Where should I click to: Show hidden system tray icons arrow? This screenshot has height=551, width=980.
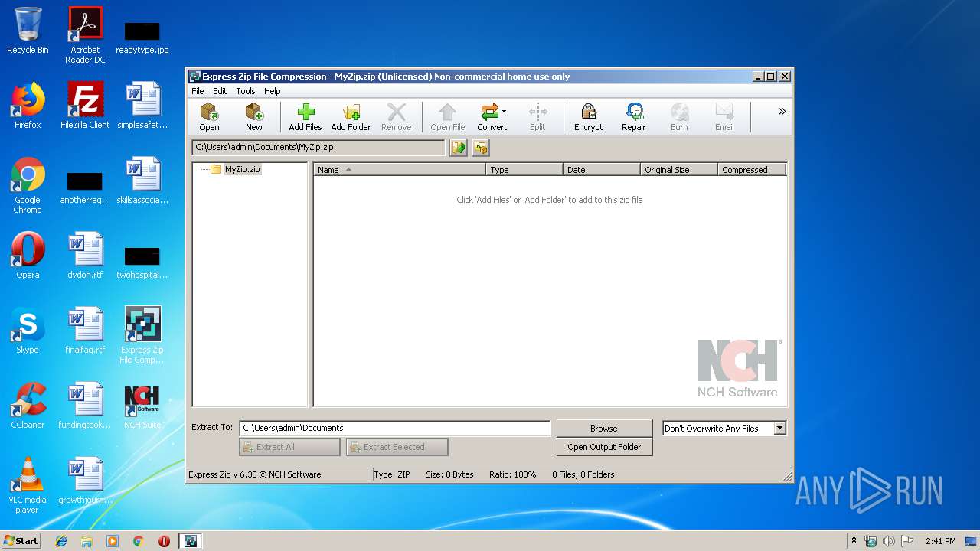[x=854, y=541]
